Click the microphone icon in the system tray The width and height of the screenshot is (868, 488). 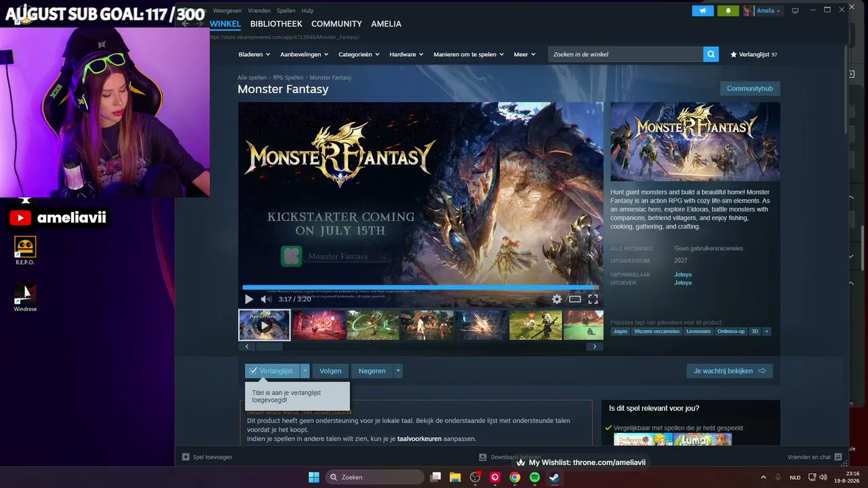tap(778, 477)
